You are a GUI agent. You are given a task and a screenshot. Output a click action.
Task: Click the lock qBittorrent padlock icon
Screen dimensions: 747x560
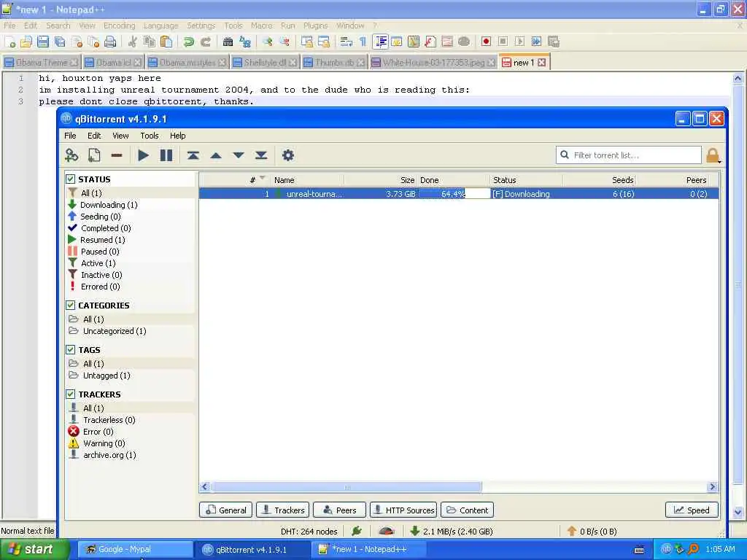(x=713, y=156)
